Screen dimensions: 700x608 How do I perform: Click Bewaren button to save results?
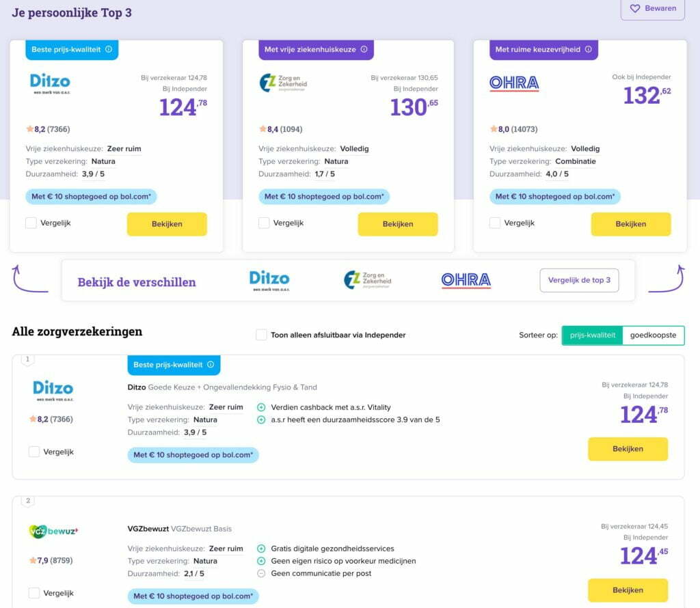point(653,8)
